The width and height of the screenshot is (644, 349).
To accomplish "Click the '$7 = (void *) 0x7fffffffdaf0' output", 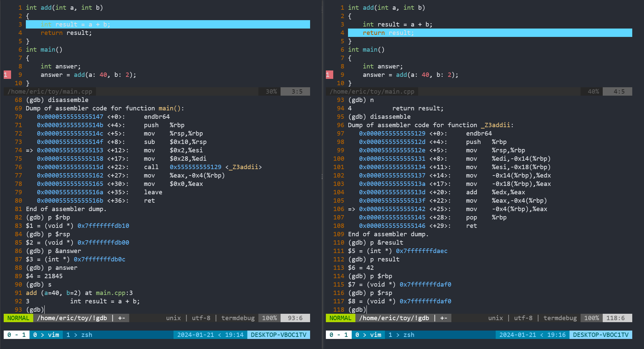I will click(x=400, y=285).
